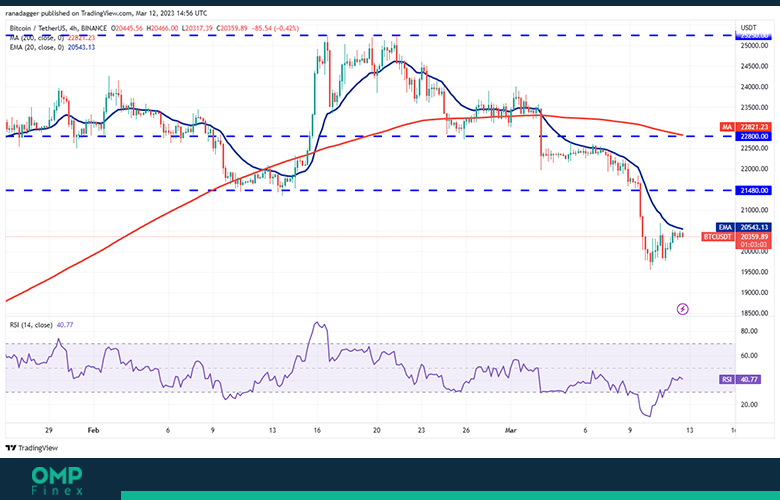Click the -85.54 (-0.42%) change value
The width and height of the screenshot is (780, 500).
pyautogui.click(x=275, y=29)
